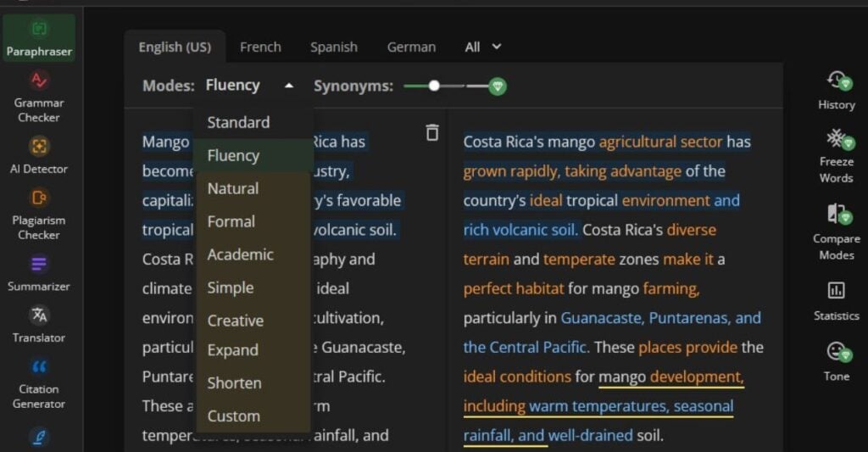868x452 pixels.
Task: Open the Translator tool
Action: pos(39,324)
